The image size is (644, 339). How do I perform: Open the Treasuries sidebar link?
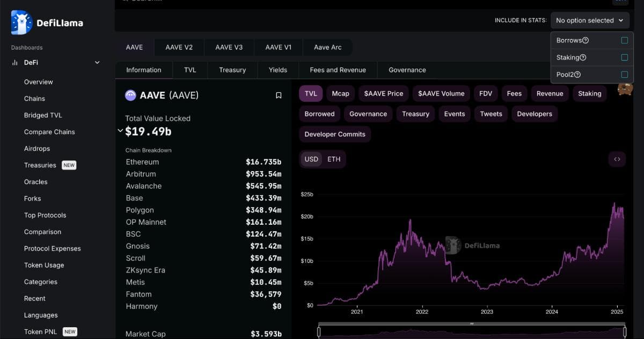40,165
